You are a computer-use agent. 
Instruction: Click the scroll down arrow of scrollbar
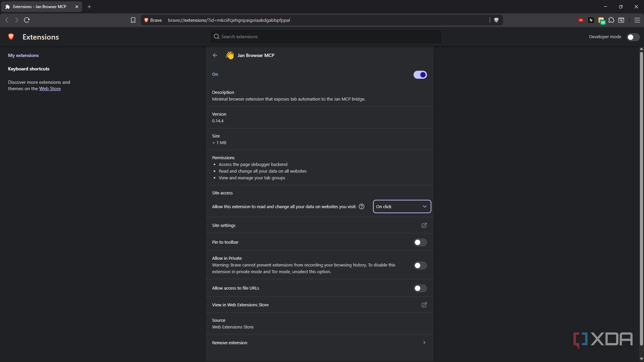click(x=641, y=359)
